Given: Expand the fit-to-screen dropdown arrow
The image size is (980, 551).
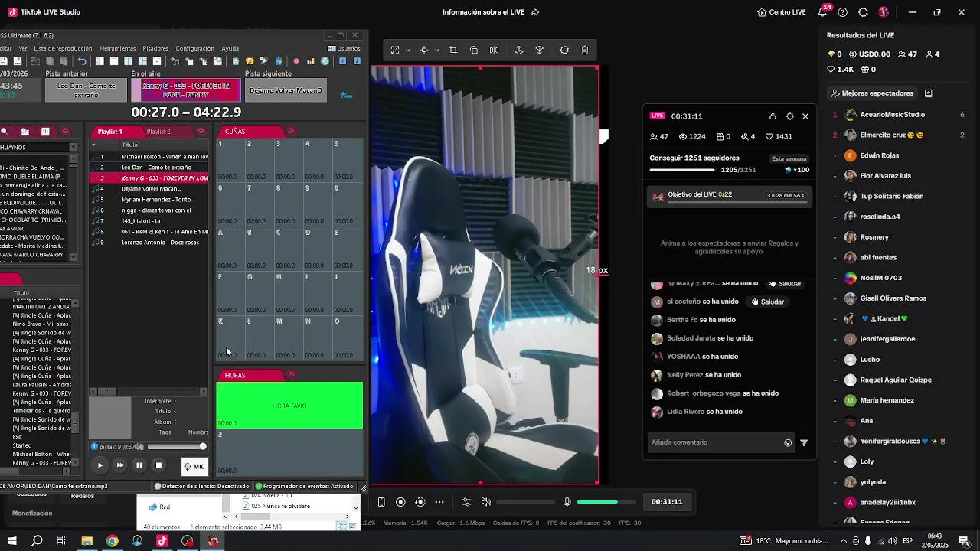Looking at the screenshot, I should pos(407,50).
